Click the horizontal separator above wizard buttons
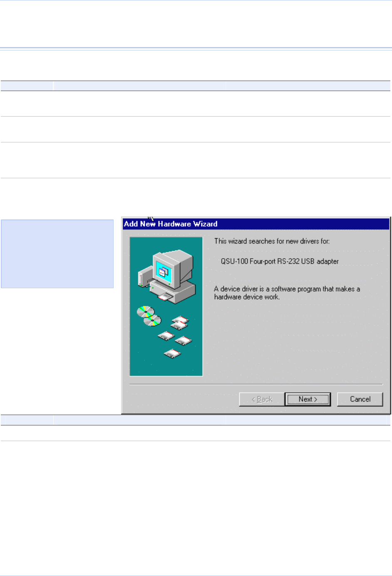This screenshot has height=576, width=392. click(x=256, y=384)
